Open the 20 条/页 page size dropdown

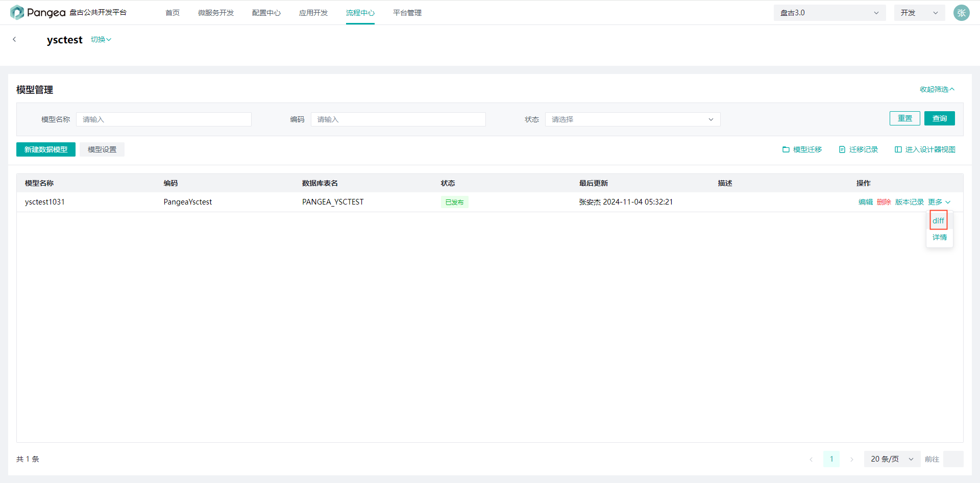tap(892, 459)
